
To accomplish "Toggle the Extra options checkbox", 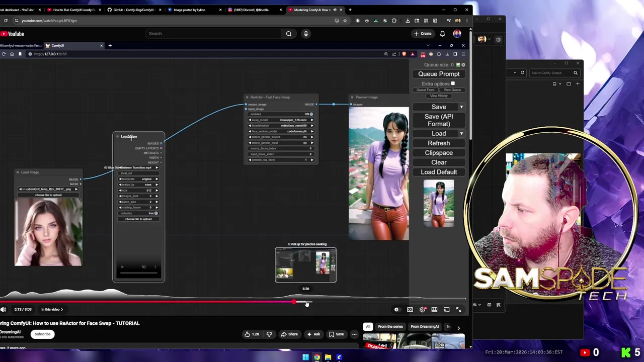I will click(x=453, y=84).
